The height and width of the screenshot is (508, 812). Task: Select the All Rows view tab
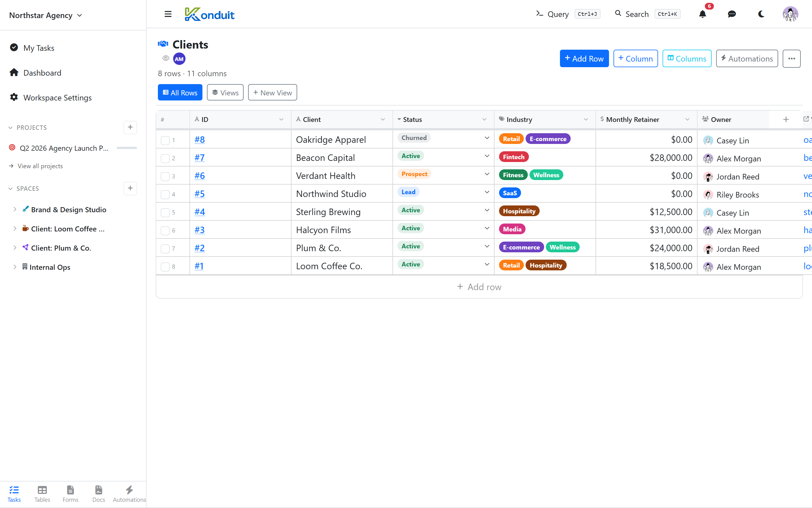[180, 92]
